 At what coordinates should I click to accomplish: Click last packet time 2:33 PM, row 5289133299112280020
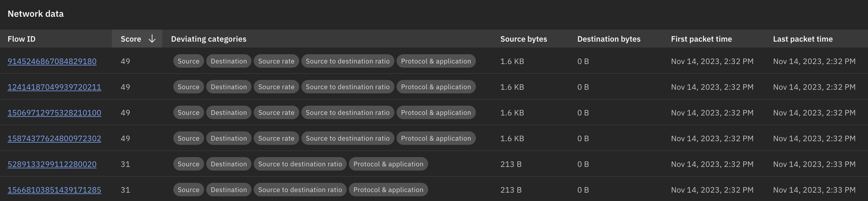pos(814,164)
